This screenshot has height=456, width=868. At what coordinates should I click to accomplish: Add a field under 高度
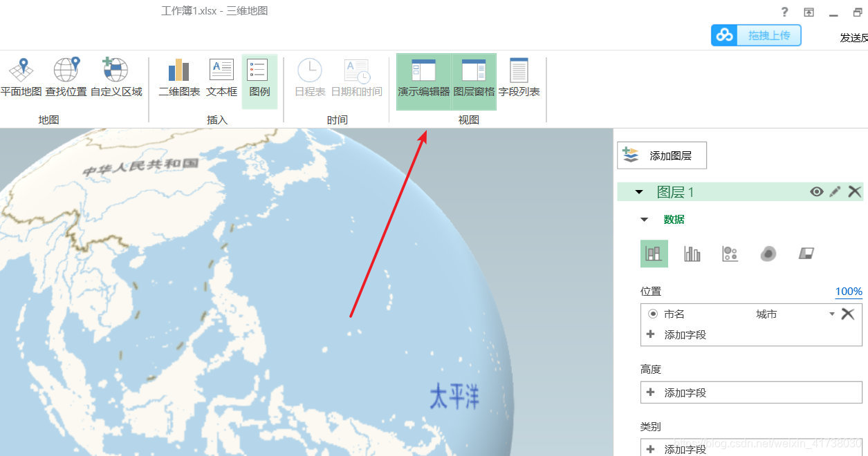751,392
